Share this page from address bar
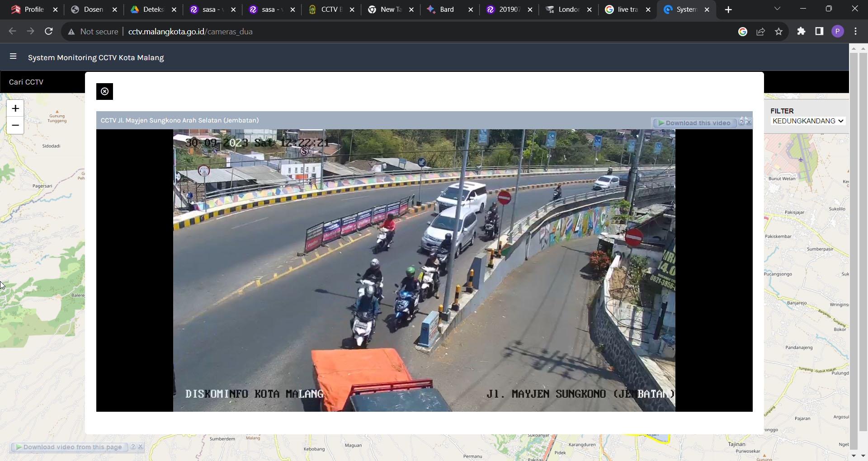This screenshot has width=868, height=461. tap(760, 31)
